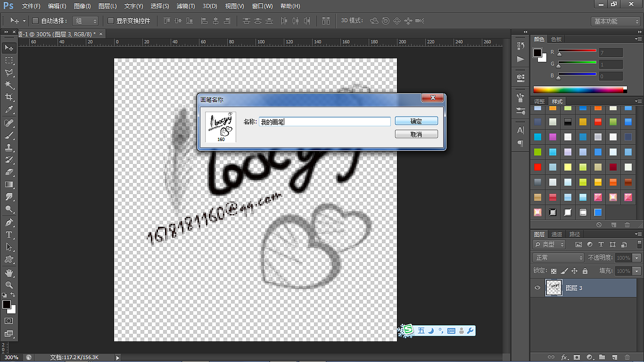The height and width of the screenshot is (362, 644).
Task: Toggle lock all padlock icon
Action: click(x=585, y=271)
